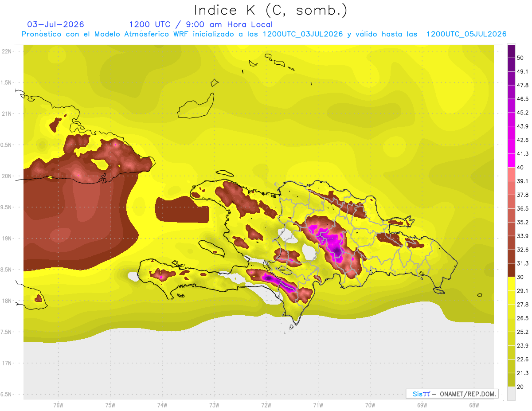
Task: Click the longitude axis label '71W'
Action: pyautogui.click(x=318, y=405)
